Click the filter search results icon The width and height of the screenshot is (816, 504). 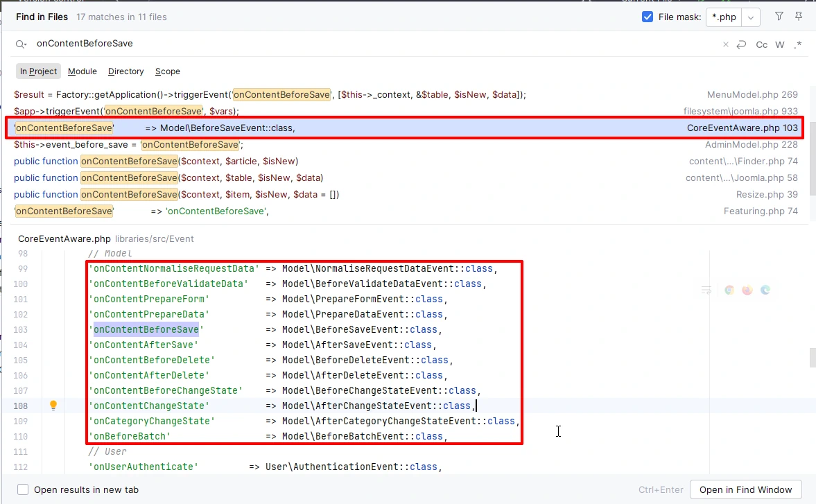pos(779,17)
